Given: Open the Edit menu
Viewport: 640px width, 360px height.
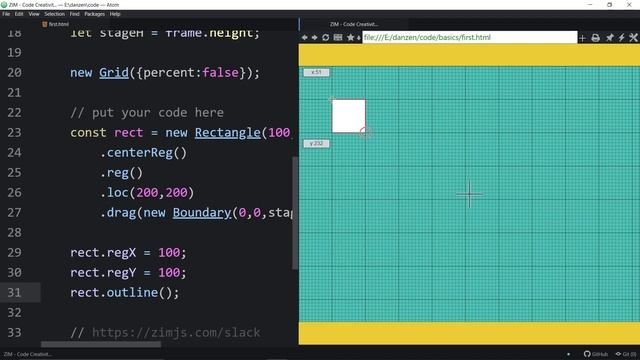Looking at the screenshot, I should [x=19, y=14].
